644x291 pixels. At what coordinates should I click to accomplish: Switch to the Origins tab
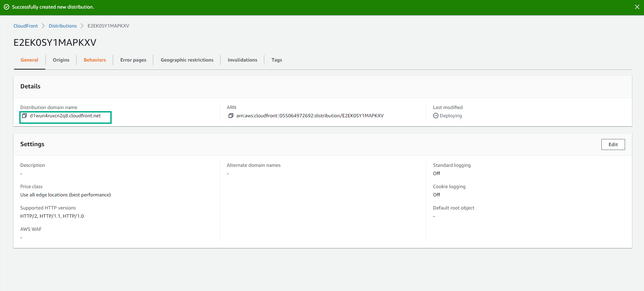click(61, 60)
